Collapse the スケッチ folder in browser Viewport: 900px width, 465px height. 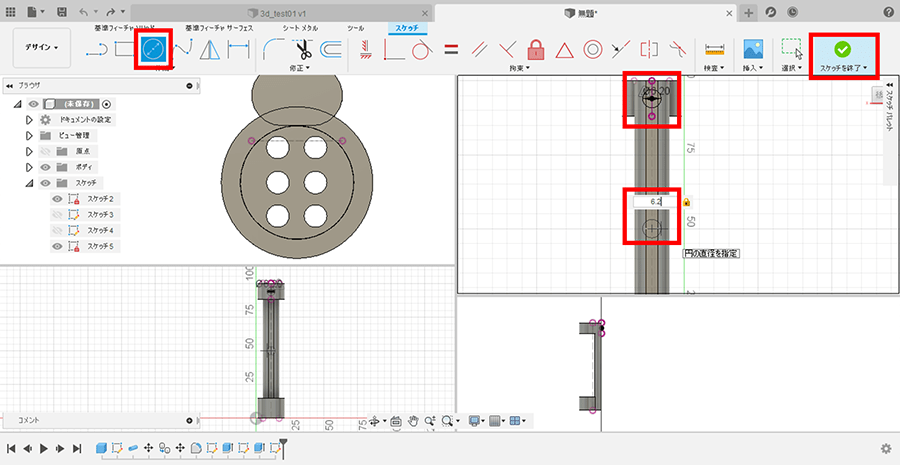(x=29, y=183)
